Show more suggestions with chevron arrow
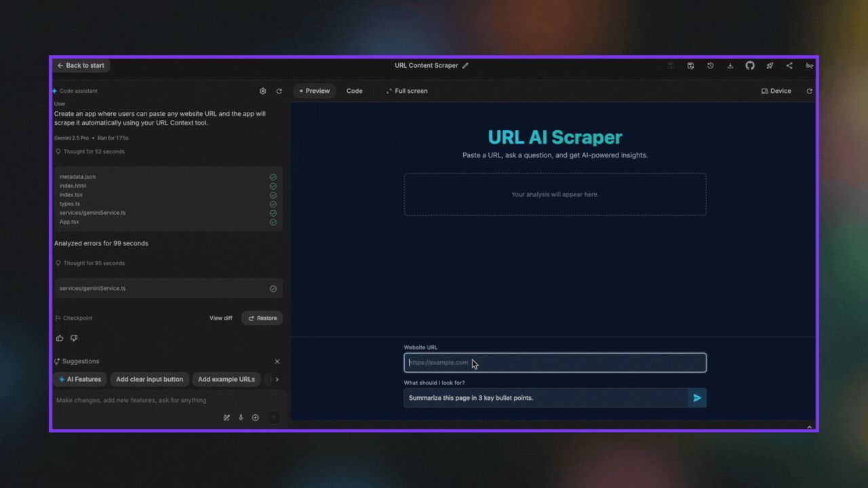The width and height of the screenshot is (868, 488). pyautogui.click(x=277, y=380)
